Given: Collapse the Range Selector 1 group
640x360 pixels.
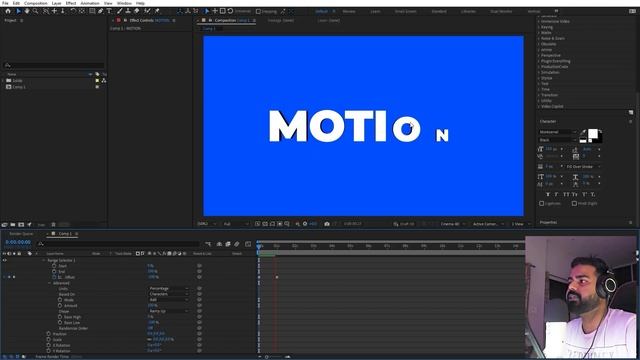Looking at the screenshot, I should point(44,260).
